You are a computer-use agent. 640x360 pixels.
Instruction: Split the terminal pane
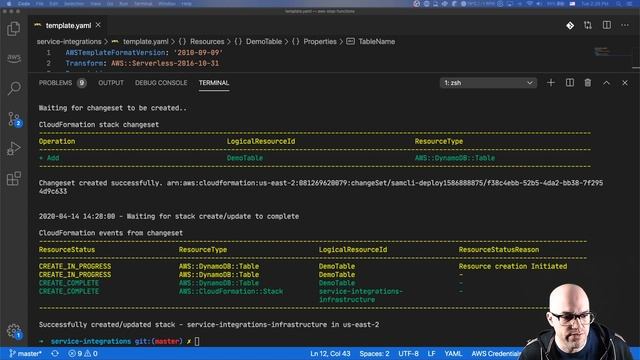point(570,83)
